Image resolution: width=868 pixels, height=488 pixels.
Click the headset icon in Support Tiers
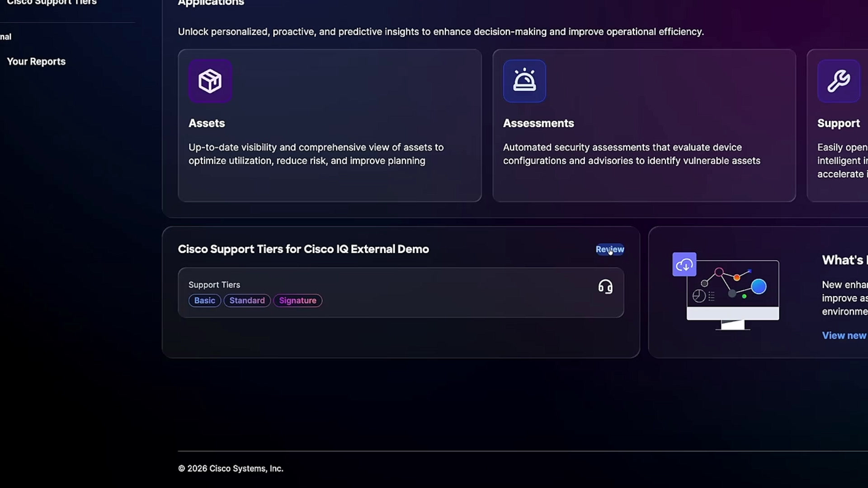605,287
